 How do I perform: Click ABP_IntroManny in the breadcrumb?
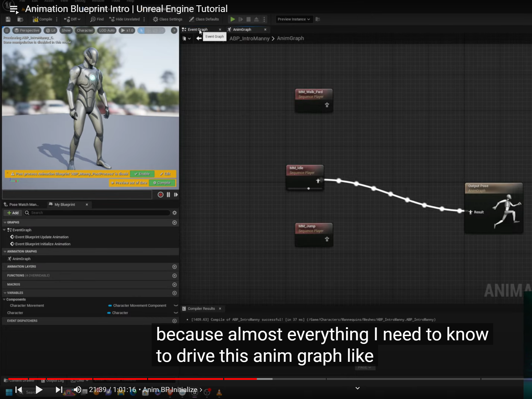point(249,39)
